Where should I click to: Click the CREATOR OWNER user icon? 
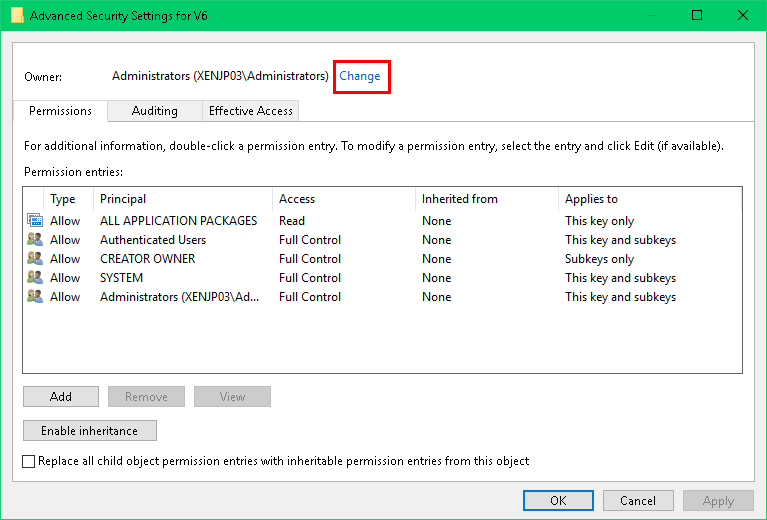(x=35, y=259)
